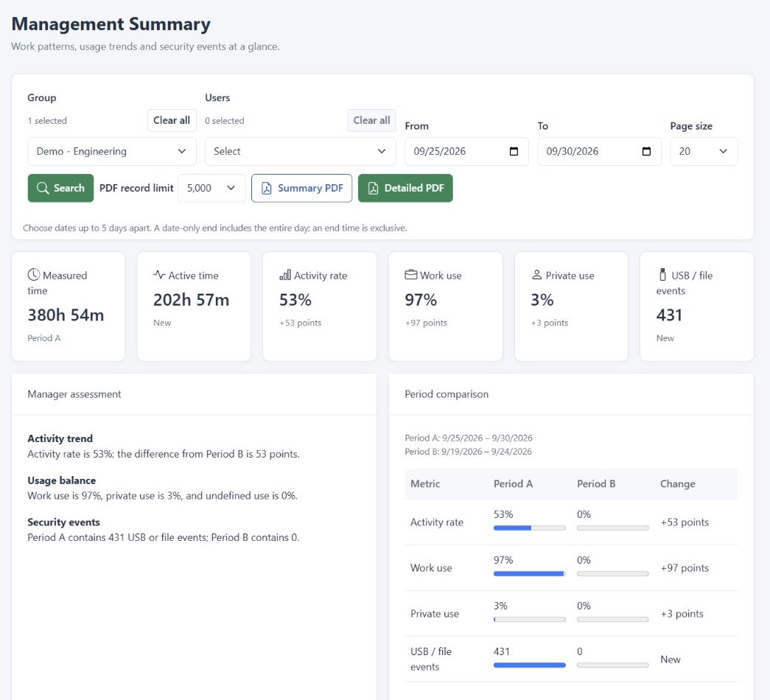This screenshot has width=770, height=700.
Task: Click the Activity rate card value 53%
Action: tap(295, 300)
